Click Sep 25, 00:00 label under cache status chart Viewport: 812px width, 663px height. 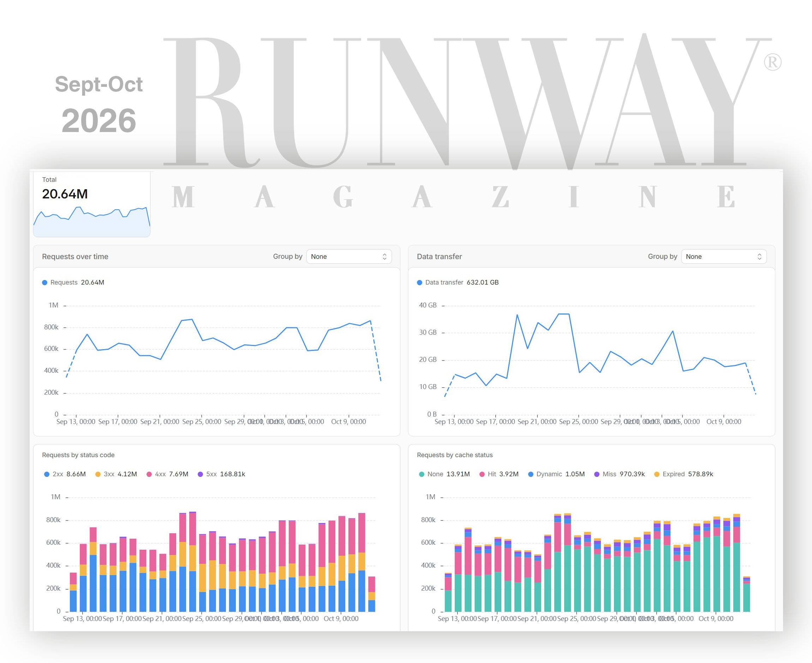pyautogui.click(x=577, y=618)
